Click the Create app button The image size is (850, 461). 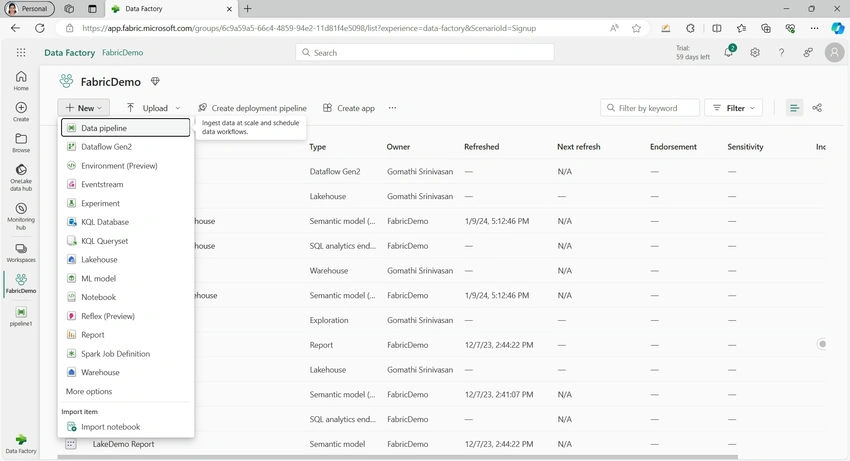[x=349, y=108]
